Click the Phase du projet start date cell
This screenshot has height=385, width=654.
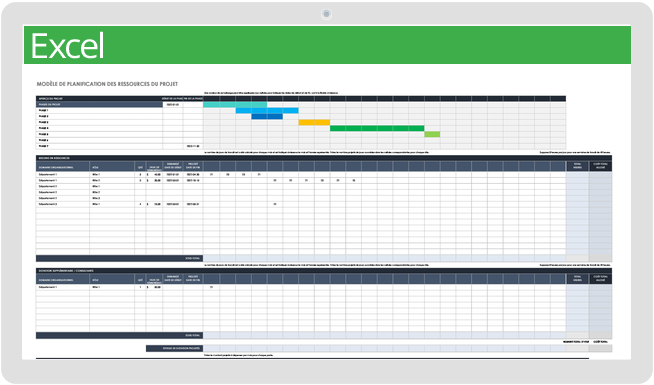coord(173,105)
